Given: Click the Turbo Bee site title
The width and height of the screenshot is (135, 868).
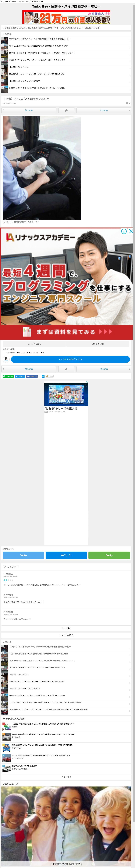Looking at the screenshot, I should 66,6.
